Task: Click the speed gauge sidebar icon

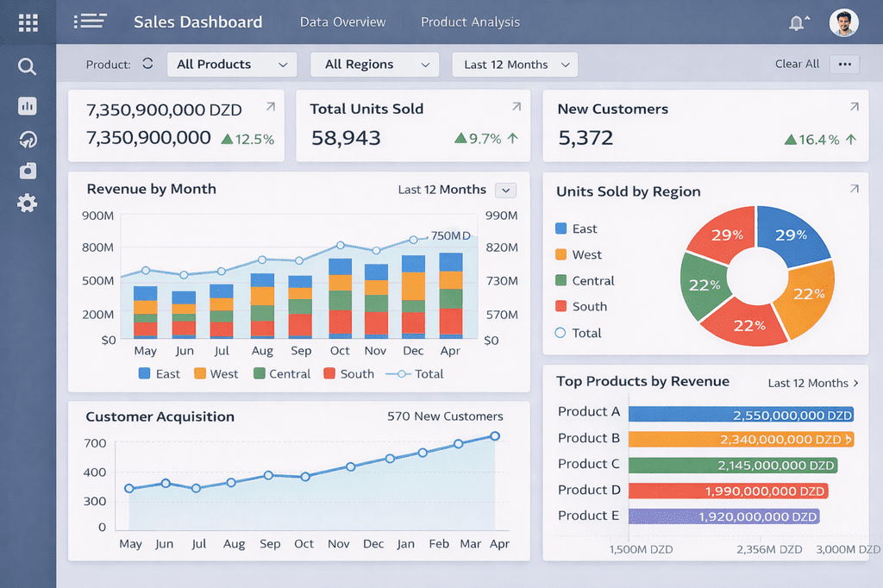Action: coord(28,140)
